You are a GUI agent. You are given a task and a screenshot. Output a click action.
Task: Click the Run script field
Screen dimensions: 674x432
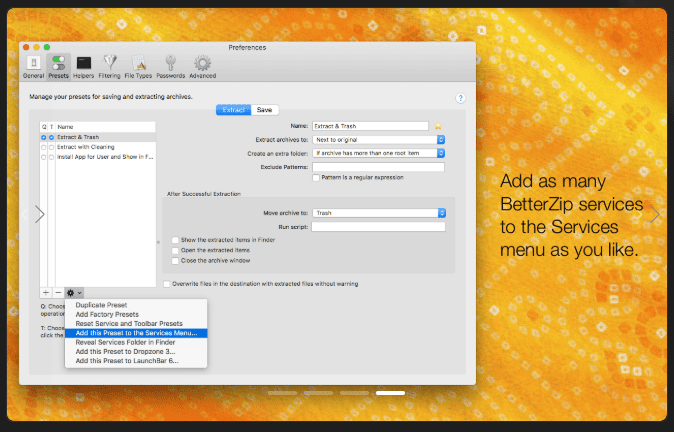tap(378, 227)
